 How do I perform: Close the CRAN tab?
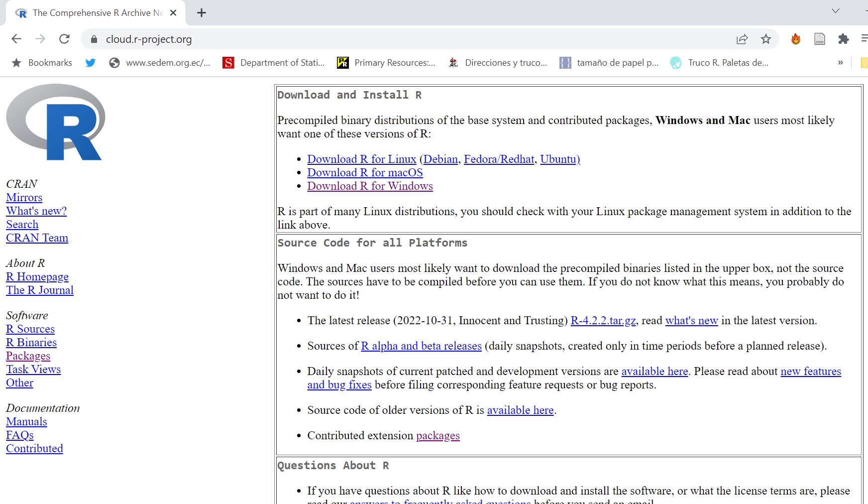(173, 13)
